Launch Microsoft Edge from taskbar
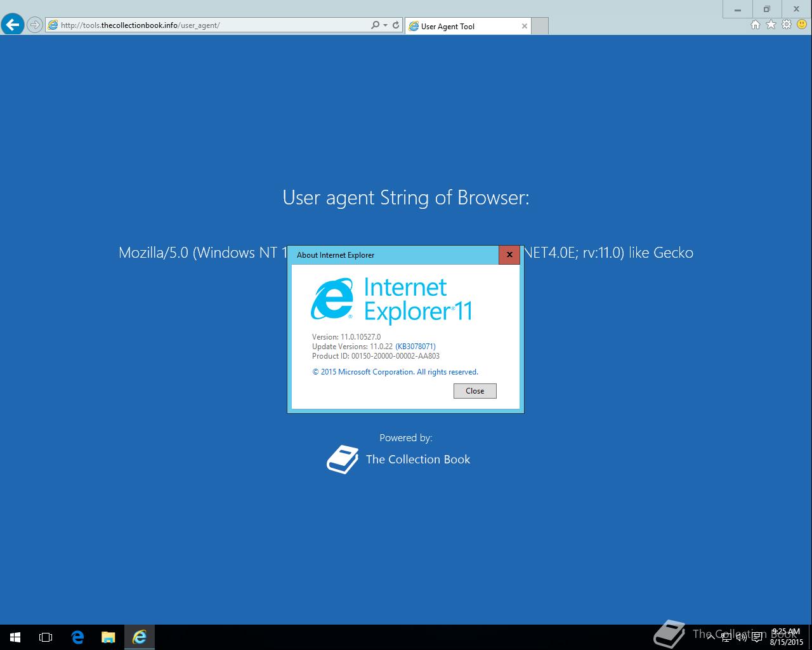The height and width of the screenshot is (650, 812). pyautogui.click(x=77, y=637)
